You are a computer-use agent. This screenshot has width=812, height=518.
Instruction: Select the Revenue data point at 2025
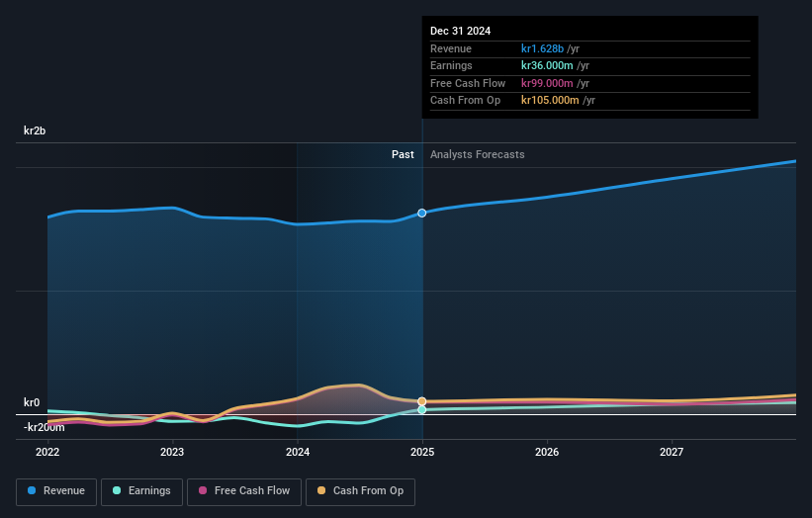[422, 214]
